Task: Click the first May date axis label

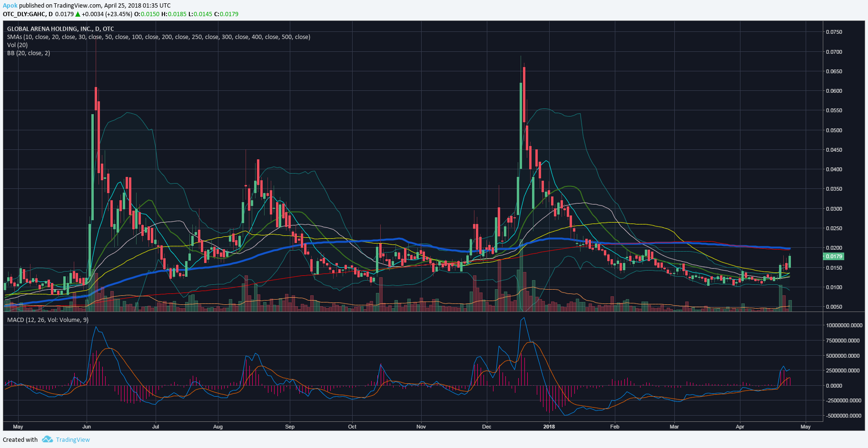Action: tap(18, 427)
